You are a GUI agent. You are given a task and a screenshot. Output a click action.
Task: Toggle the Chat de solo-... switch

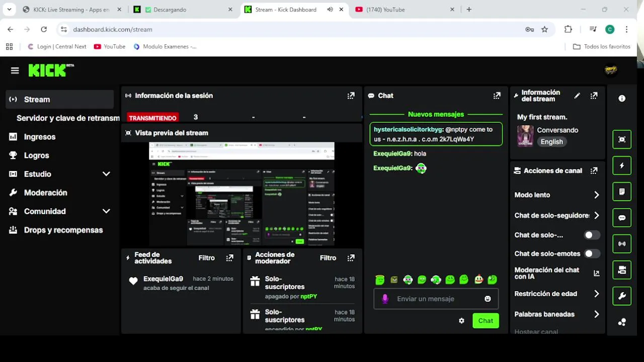coord(592,235)
